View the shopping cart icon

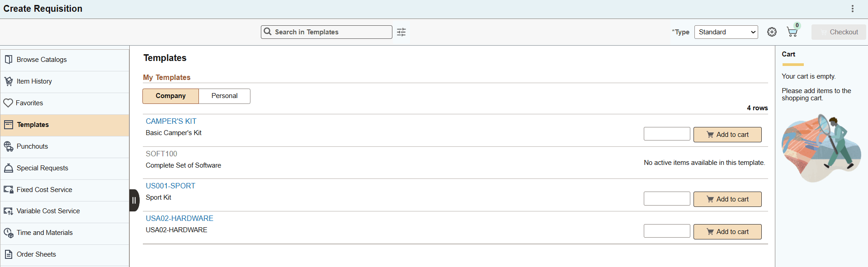pos(792,32)
